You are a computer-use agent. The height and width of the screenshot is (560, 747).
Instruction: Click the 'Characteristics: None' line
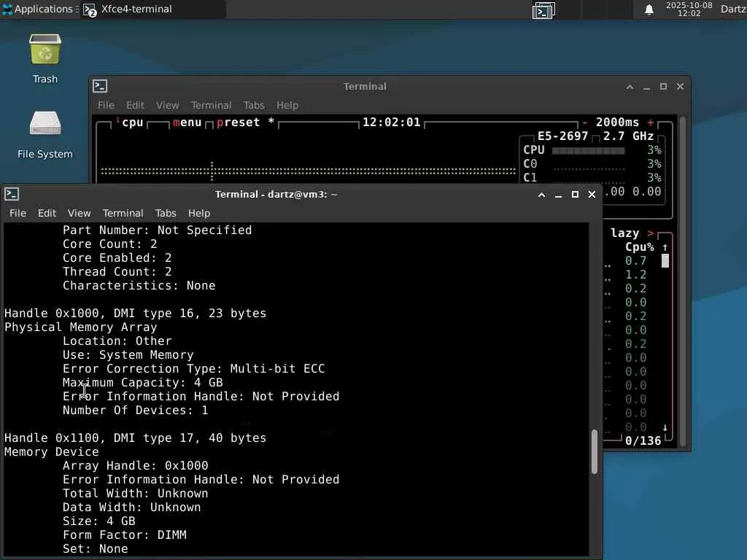coord(139,285)
